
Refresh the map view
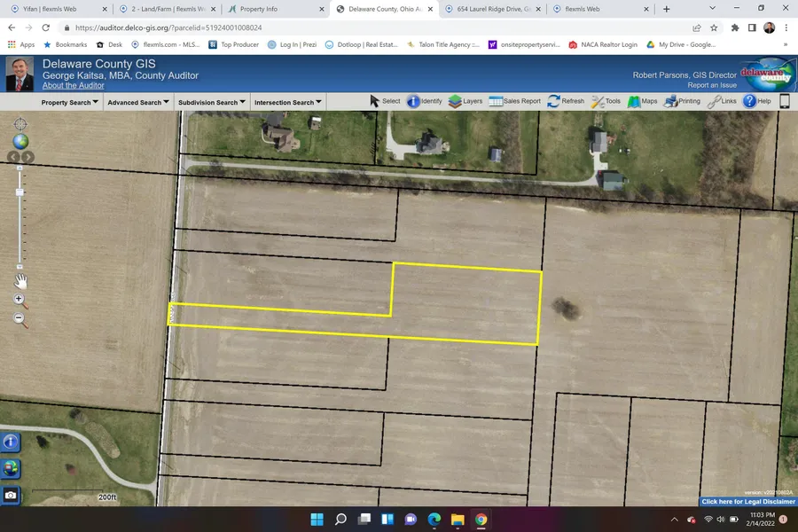point(566,101)
